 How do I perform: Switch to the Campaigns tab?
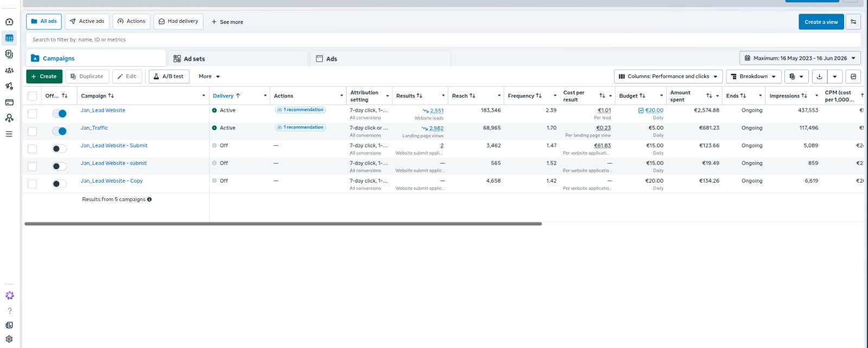[x=96, y=58]
